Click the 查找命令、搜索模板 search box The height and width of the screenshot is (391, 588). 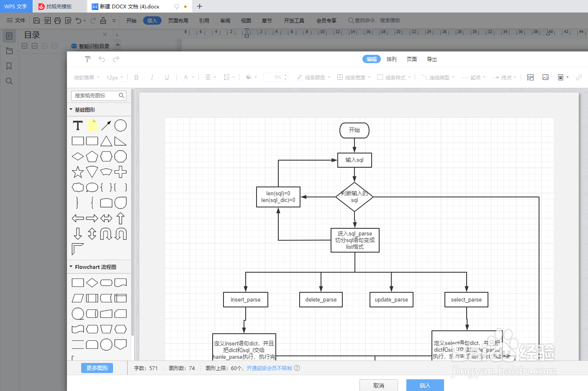pos(374,20)
